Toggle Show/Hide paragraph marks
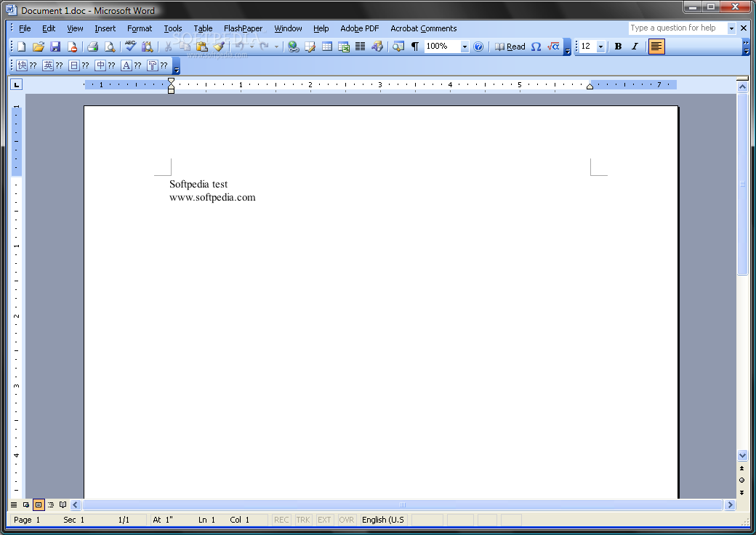The height and width of the screenshot is (535, 756). [x=414, y=47]
